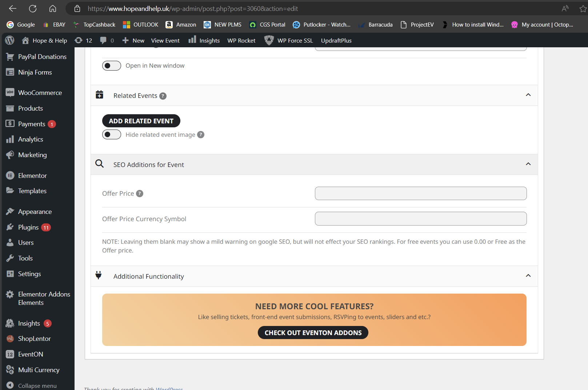The image size is (588, 390).
Task: Click the WordPress logo icon in admin bar
Action: pos(10,40)
